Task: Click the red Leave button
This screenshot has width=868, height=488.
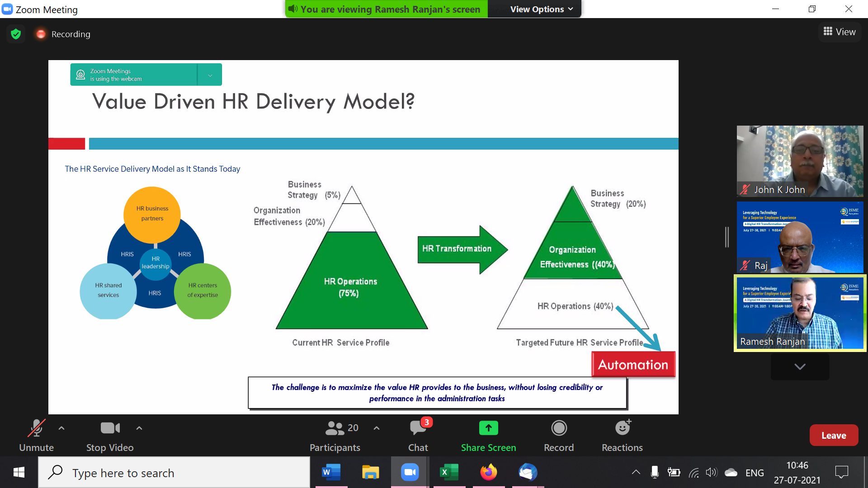Action: point(833,435)
